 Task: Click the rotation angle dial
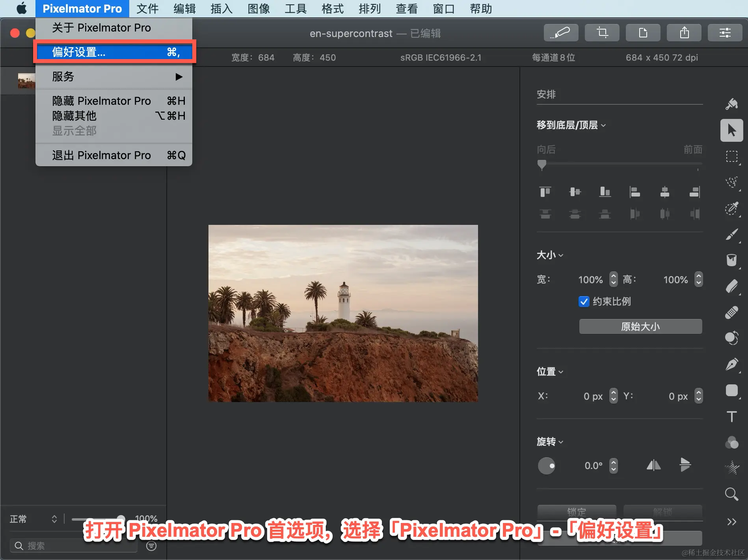coord(547,466)
